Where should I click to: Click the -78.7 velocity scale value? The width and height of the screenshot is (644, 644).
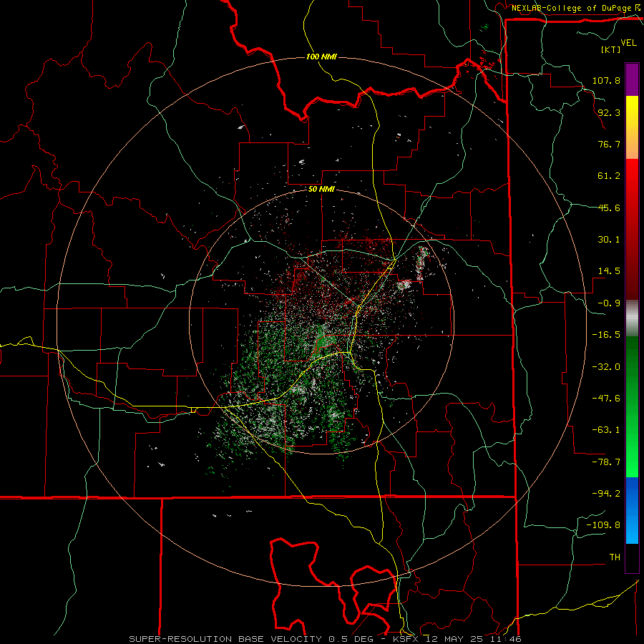[606, 462]
